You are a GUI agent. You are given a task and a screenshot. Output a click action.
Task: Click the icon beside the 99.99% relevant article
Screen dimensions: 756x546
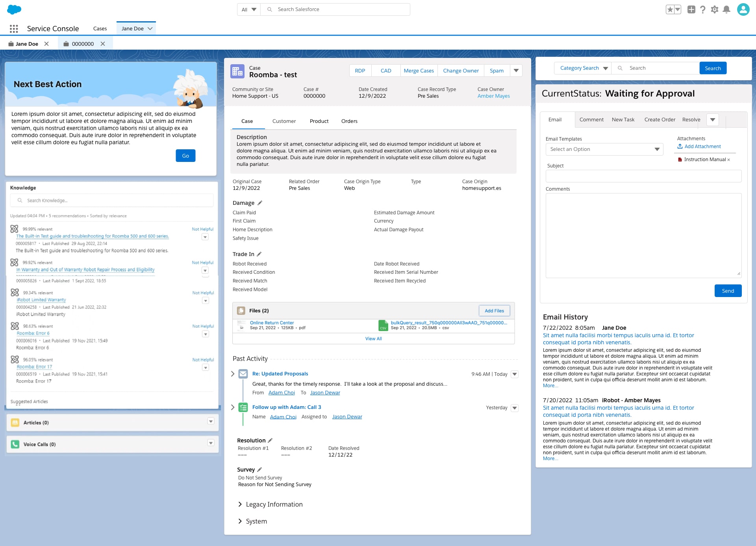(14, 229)
